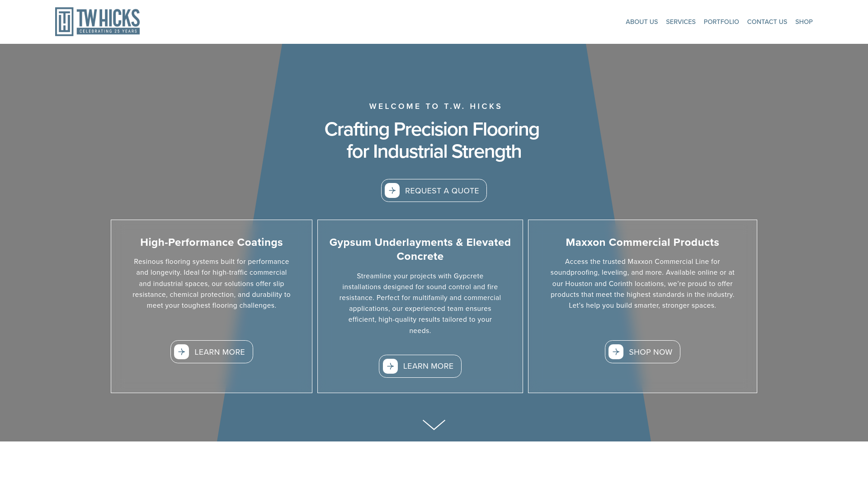
Task: Open the Contact Us page
Action: click(x=767, y=22)
